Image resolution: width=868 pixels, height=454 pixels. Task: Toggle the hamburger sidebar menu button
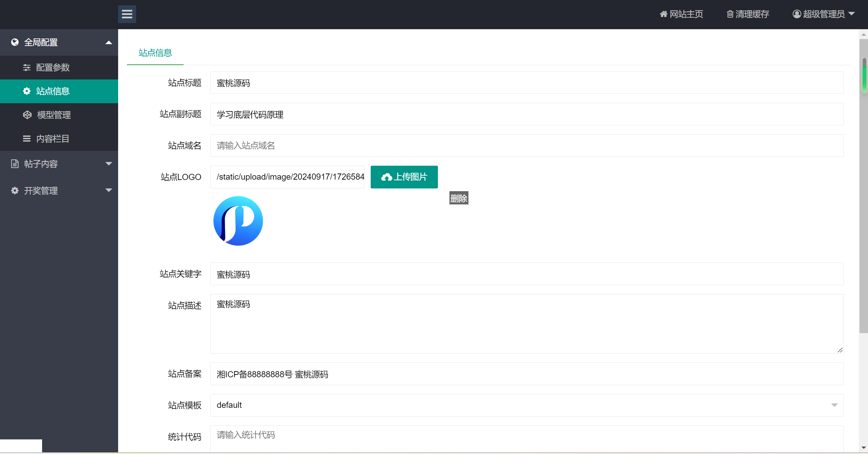pyautogui.click(x=127, y=14)
